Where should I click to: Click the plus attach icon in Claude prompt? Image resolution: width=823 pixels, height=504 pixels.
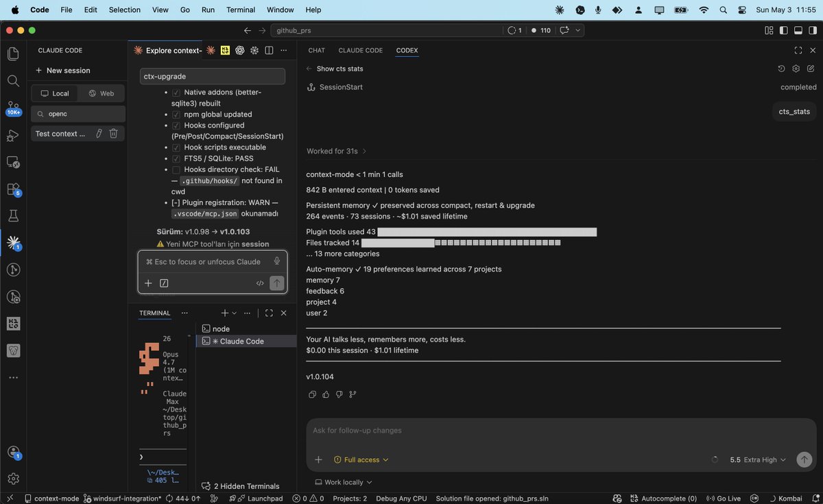click(x=148, y=283)
